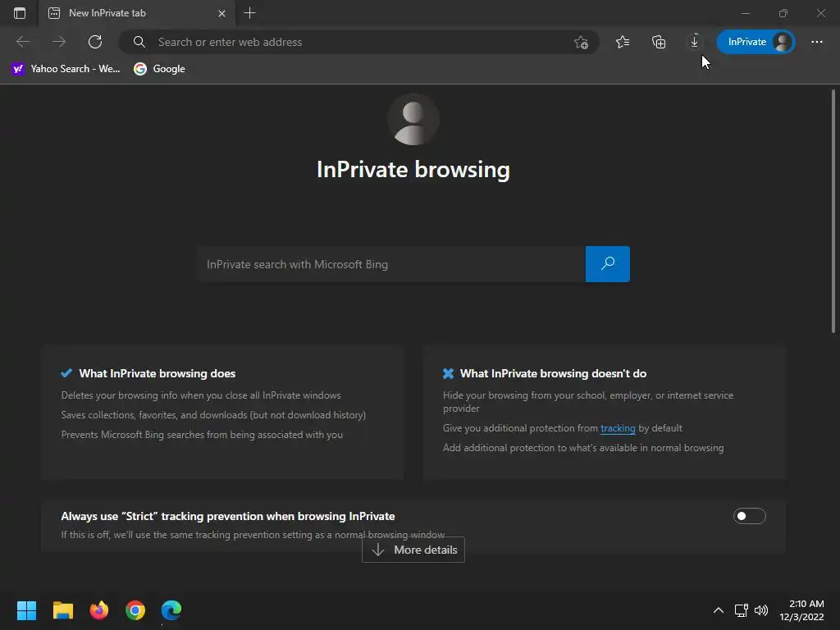The image size is (840, 630).
Task: Open the tab actions menu icon
Action: 20,13
